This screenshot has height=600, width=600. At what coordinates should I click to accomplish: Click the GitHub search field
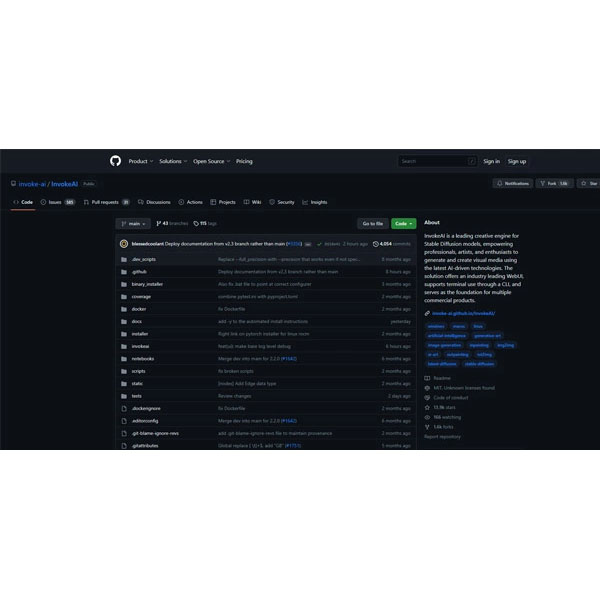[431, 161]
